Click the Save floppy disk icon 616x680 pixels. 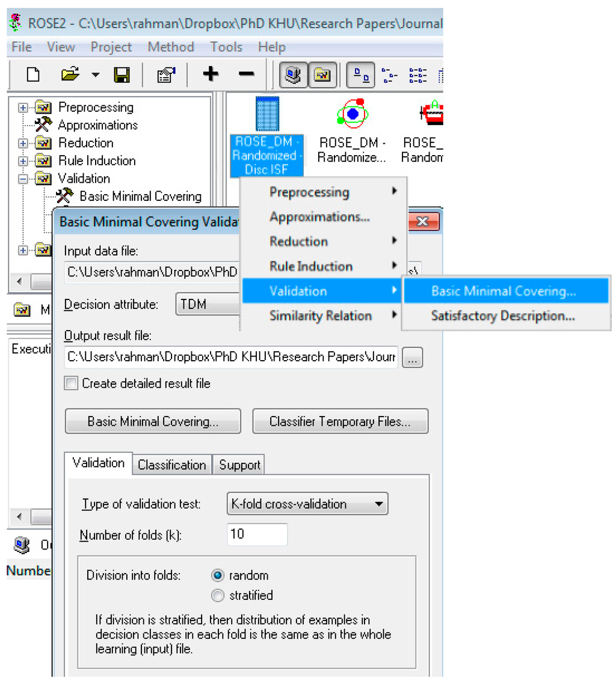tap(122, 75)
